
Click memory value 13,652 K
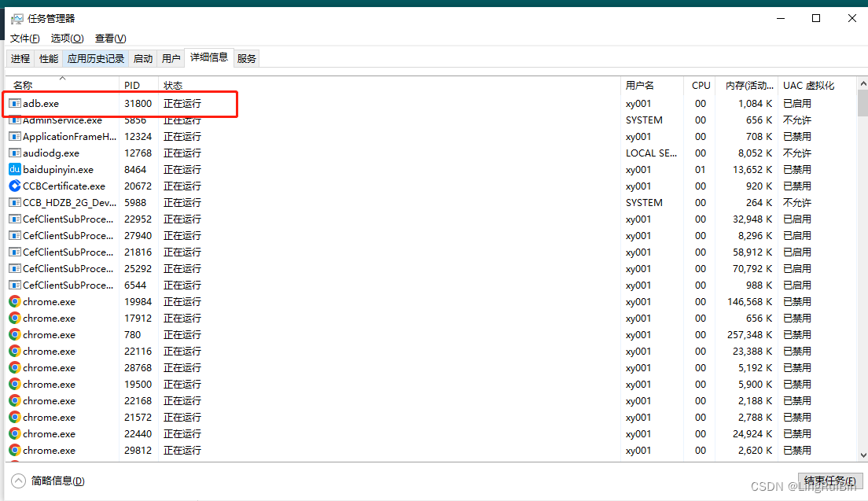pos(752,169)
